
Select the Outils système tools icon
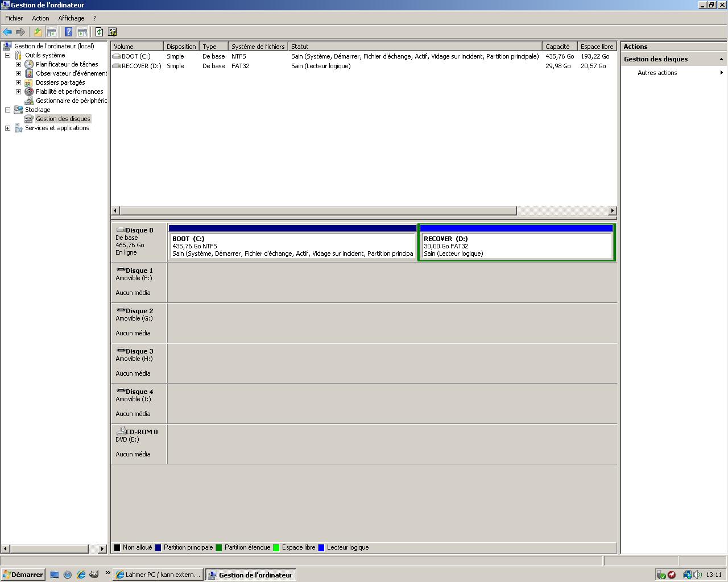click(x=18, y=55)
